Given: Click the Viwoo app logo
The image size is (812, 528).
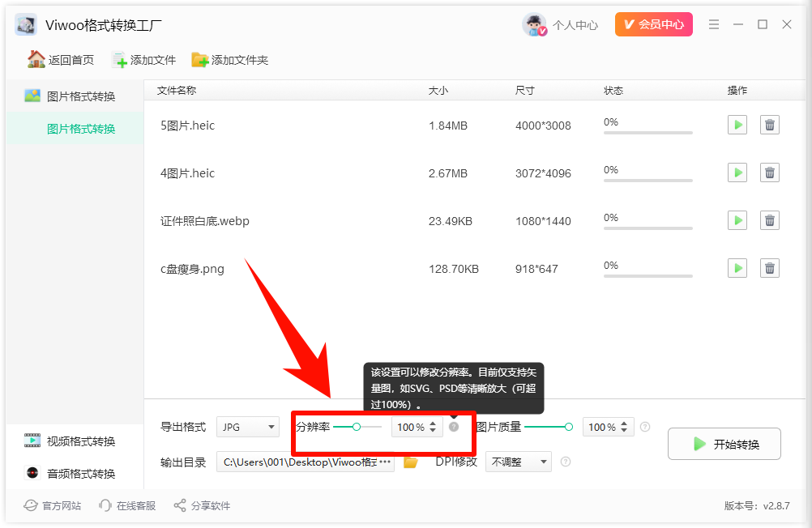Looking at the screenshot, I should (26, 24).
